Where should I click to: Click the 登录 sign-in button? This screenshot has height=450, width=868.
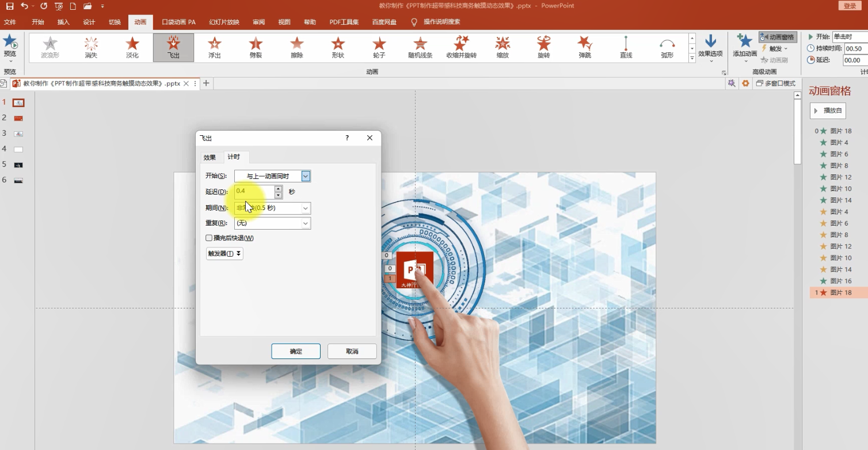(850, 6)
